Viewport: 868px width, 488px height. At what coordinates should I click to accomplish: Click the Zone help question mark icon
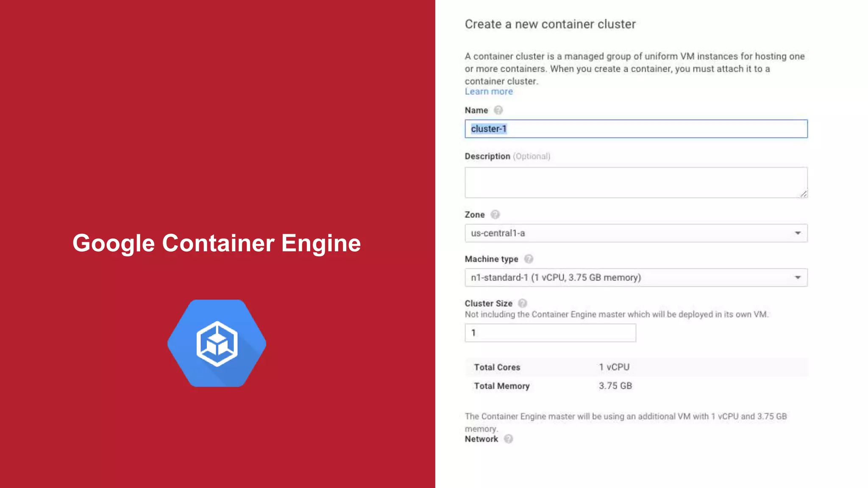pyautogui.click(x=495, y=214)
